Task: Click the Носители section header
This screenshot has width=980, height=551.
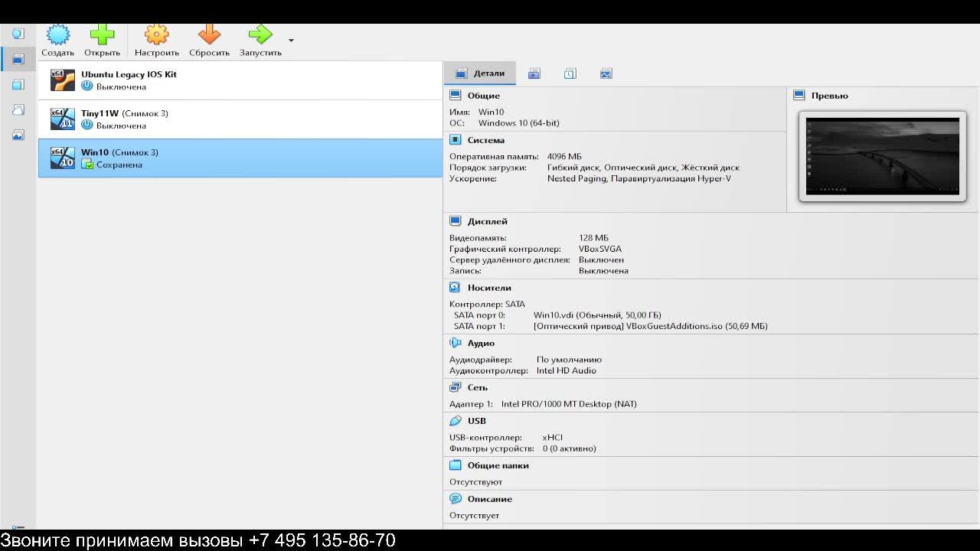Action: tap(489, 288)
